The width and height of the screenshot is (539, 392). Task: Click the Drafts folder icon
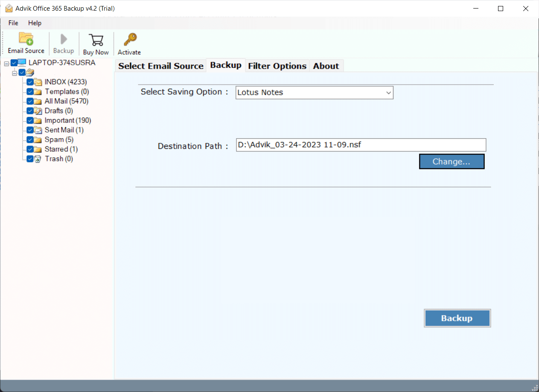click(x=38, y=111)
